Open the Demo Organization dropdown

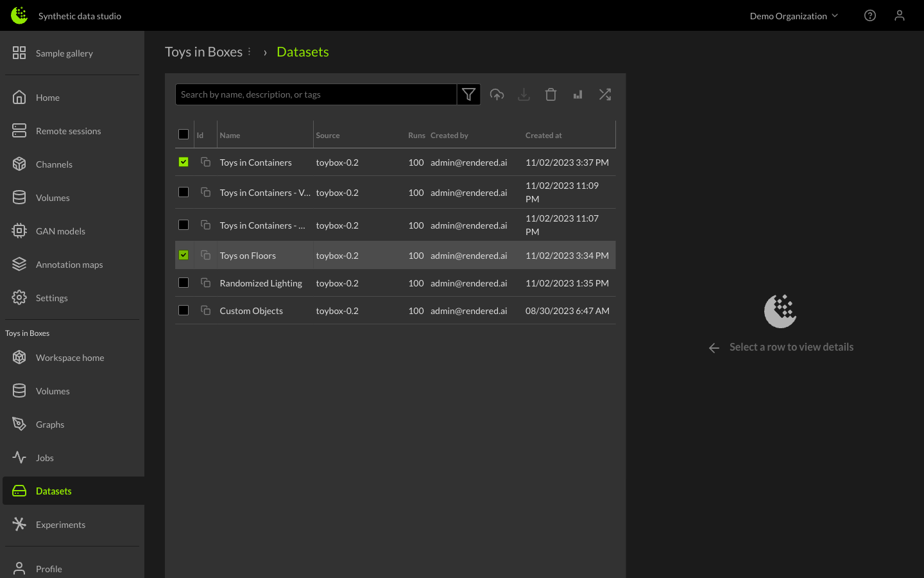coord(794,15)
